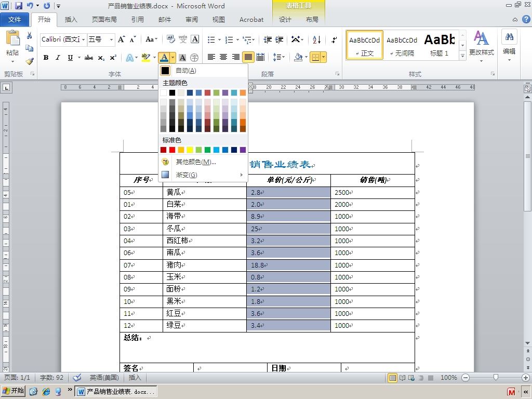Click the Character Shading icon
532x399 pixels.
[x=182, y=58]
